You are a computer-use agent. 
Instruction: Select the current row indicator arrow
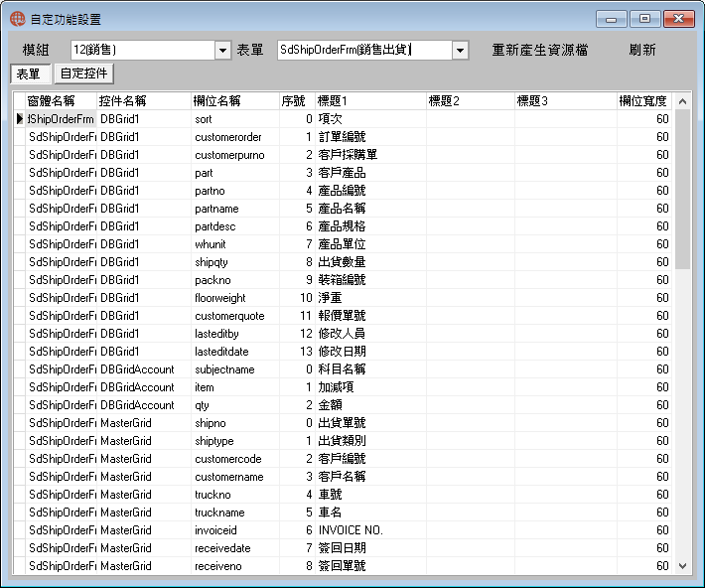coord(19,119)
